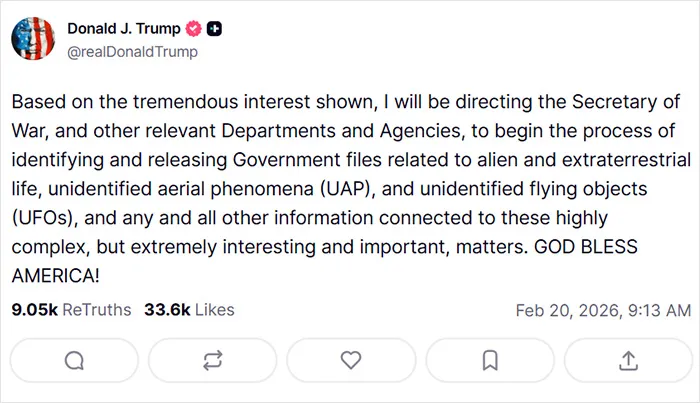Click the reply speech bubble icon
Screen dimensions: 700x403
(x=74, y=361)
